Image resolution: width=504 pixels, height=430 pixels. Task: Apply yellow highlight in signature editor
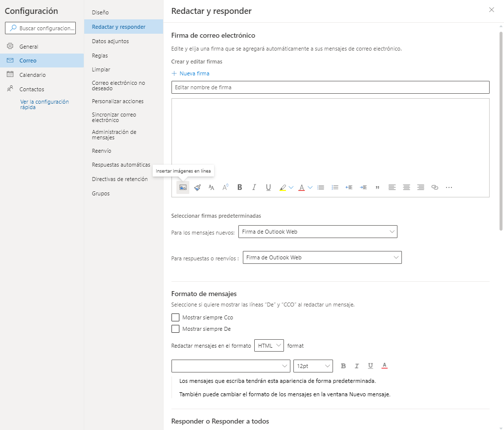tap(282, 187)
